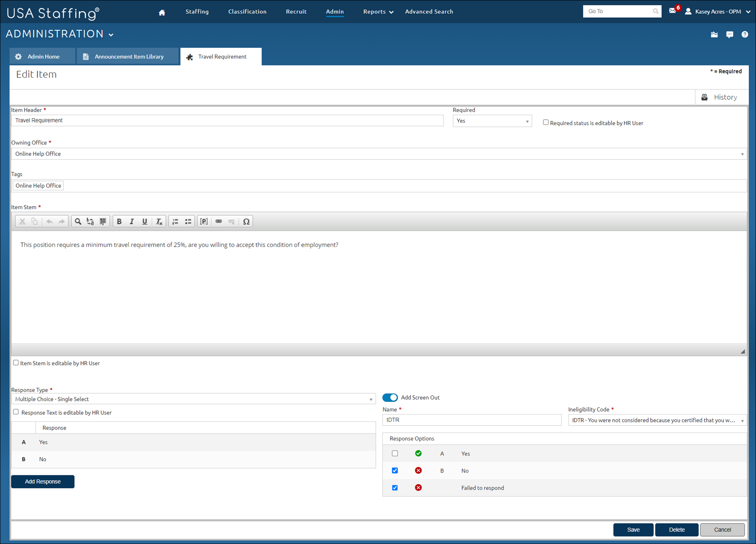Toggle Italic formatting in Item Stem editor
756x544 pixels.
coord(132,221)
